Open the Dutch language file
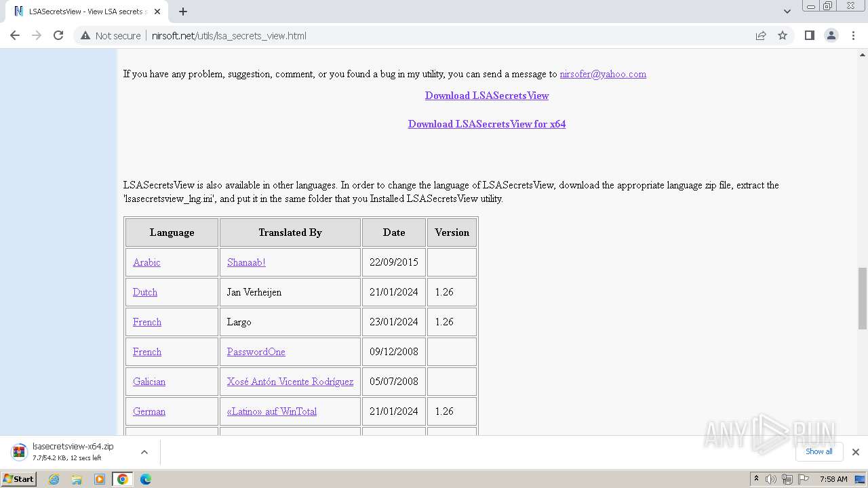 click(145, 292)
